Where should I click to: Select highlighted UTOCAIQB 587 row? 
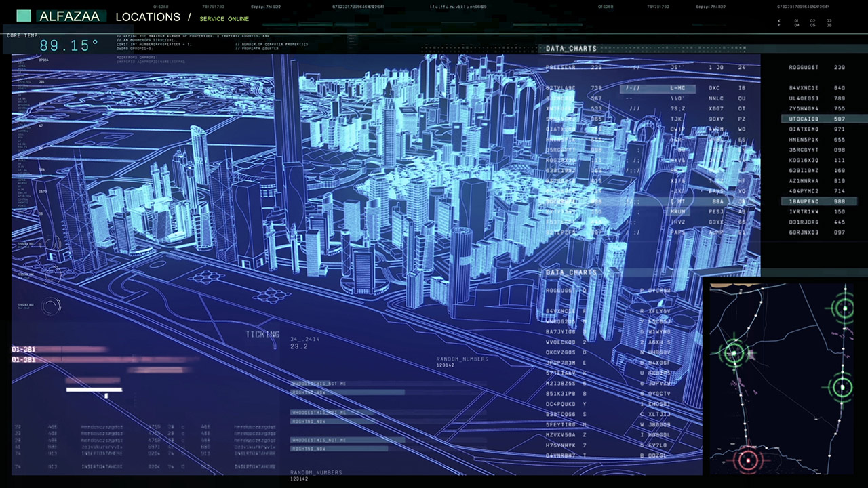pyautogui.click(x=816, y=119)
